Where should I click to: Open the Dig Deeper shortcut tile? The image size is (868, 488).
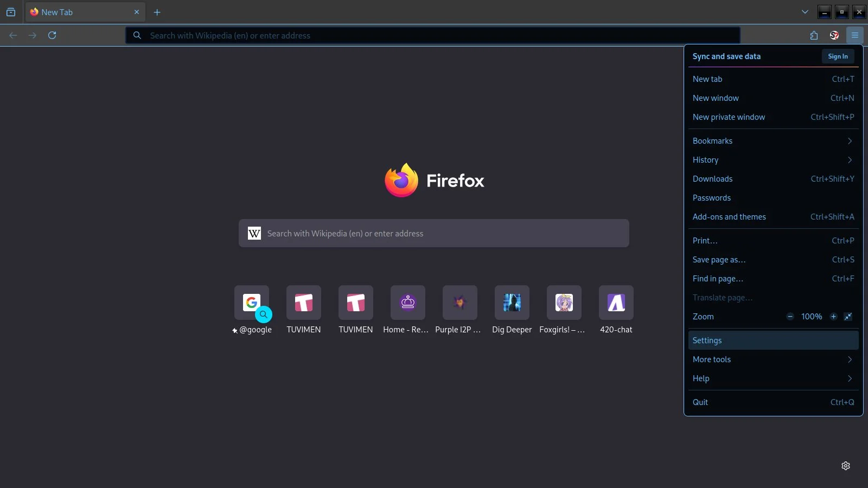pos(512,303)
